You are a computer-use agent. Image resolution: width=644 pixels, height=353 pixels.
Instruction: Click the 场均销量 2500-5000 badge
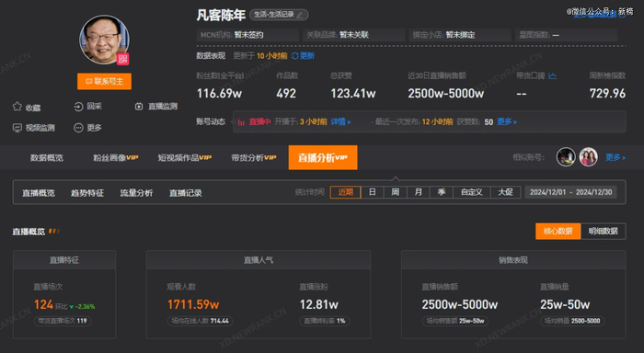pyautogui.click(x=572, y=321)
